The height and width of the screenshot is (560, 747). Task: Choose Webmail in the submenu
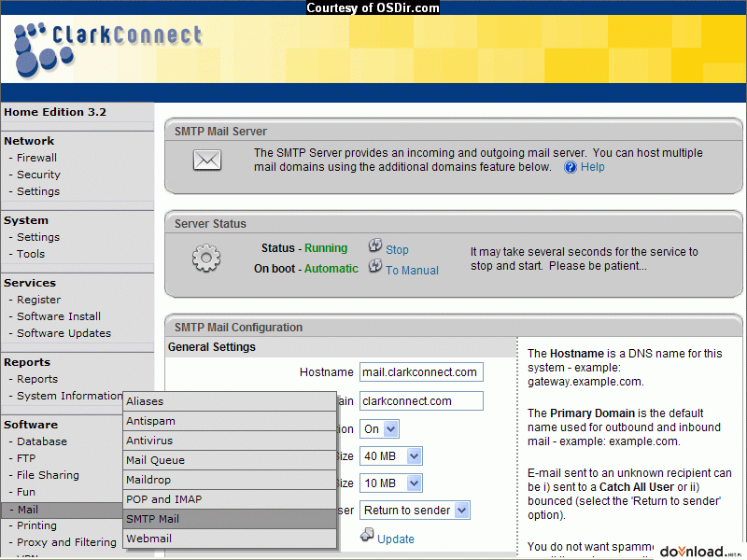230,539
